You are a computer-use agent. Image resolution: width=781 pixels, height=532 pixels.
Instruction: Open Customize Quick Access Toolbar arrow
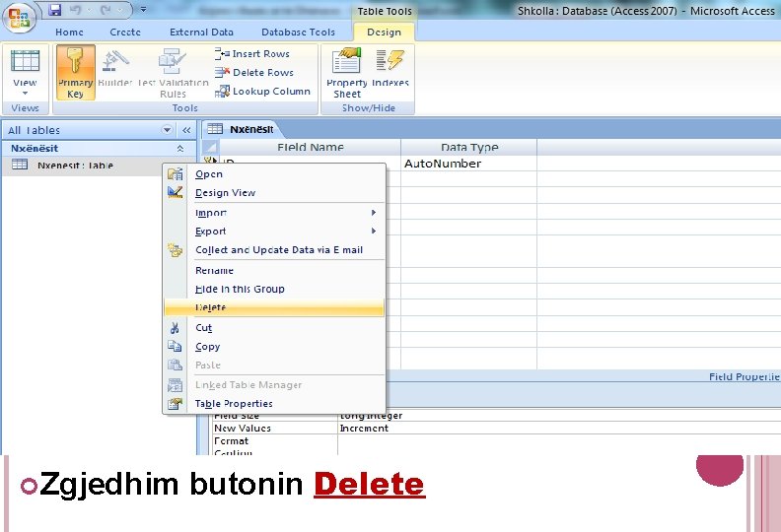click(x=143, y=10)
